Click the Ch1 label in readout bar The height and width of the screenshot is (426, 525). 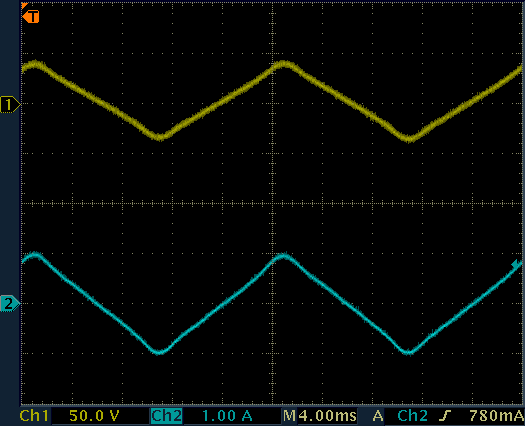[x=34, y=416]
